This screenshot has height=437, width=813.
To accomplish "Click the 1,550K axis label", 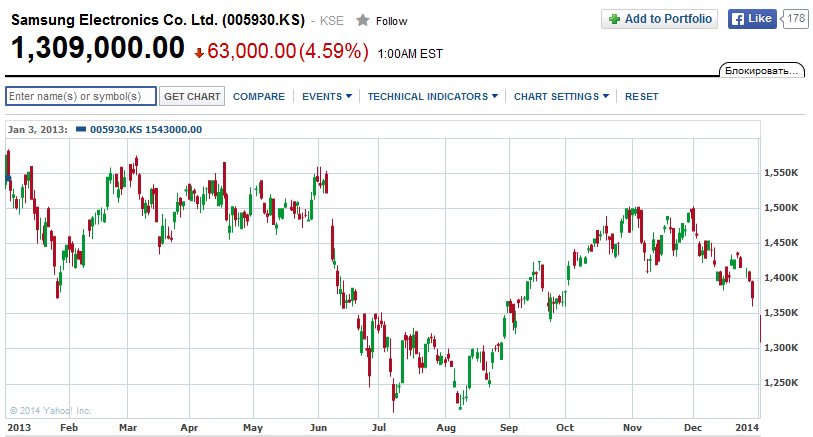I will pyautogui.click(x=781, y=173).
